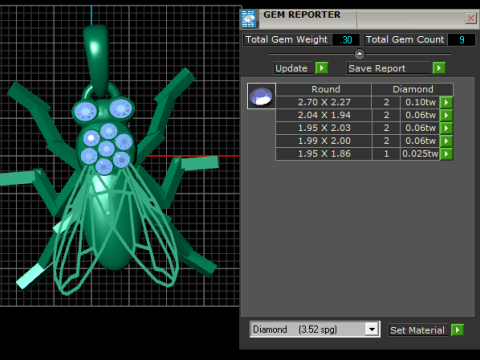Image resolution: width=480 pixels, height=360 pixels.
Task: Click the Total Gem Weight label
Action: (x=287, y=40)
